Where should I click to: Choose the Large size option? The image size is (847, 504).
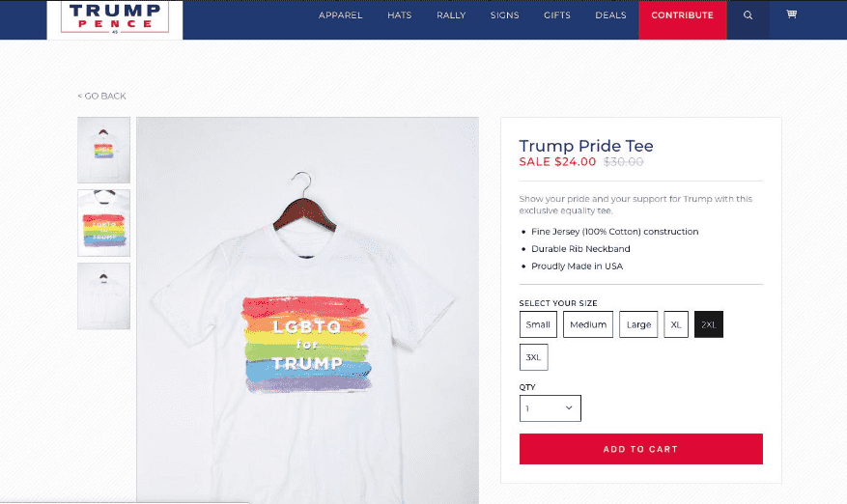click(638, 324)
